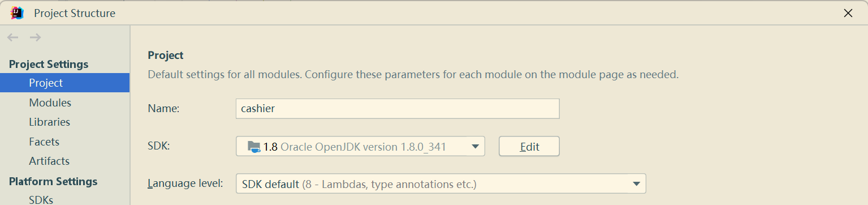Click the Platform Settings section header
Screen dimensions: 868x205
tap(53, 181)
